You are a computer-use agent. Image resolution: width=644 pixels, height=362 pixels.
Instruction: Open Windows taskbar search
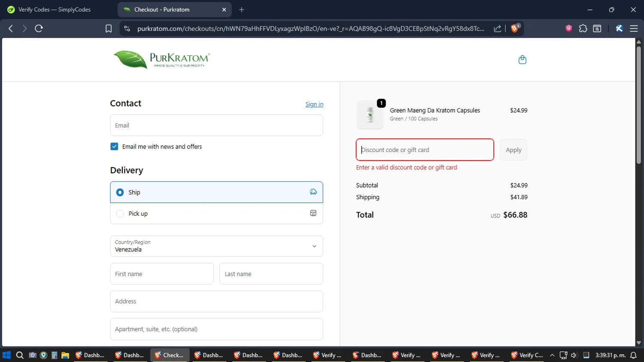20,355
